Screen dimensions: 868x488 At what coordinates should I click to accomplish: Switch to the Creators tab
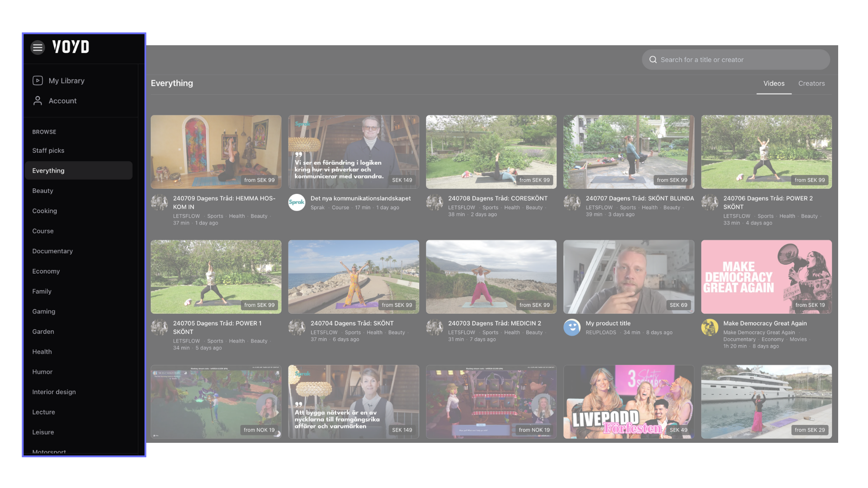click(x=811, y=83)
